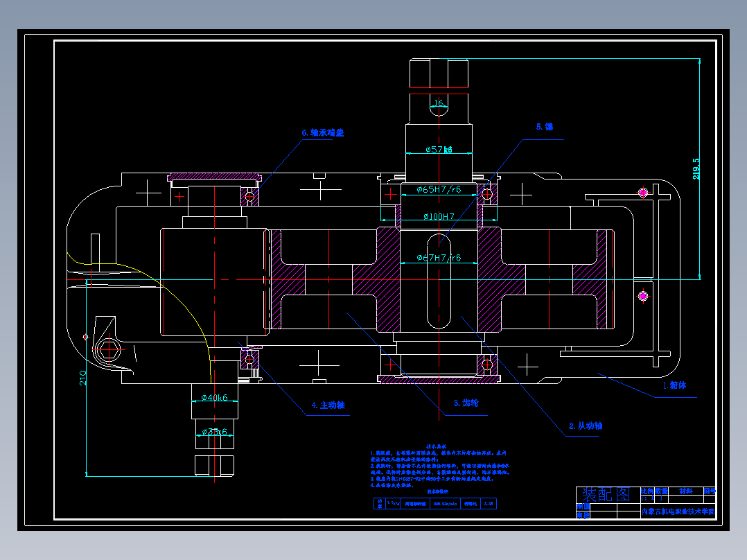The height and width of the screenshot is (560, 747).
Task: Click the 装配图 title block text
Action: click(x=606, y=495)
